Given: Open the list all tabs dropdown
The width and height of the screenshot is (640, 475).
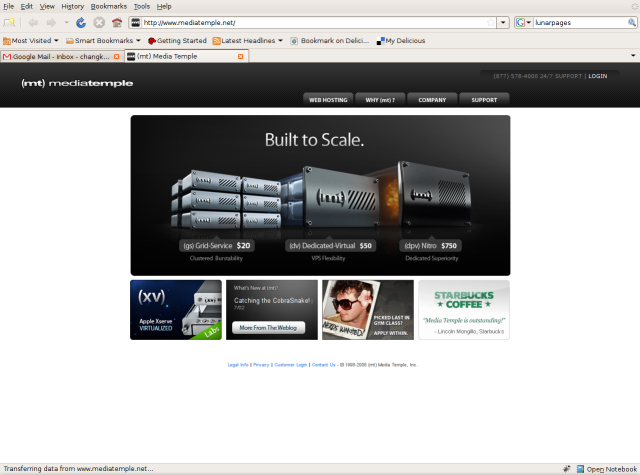Looking at the screenshot, I should (x=633, y=55).
